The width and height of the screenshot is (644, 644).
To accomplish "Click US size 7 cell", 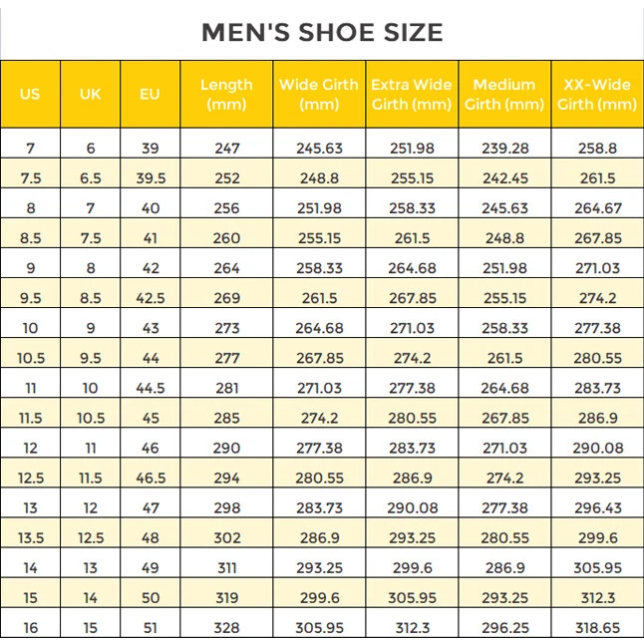I will point(30,149).
